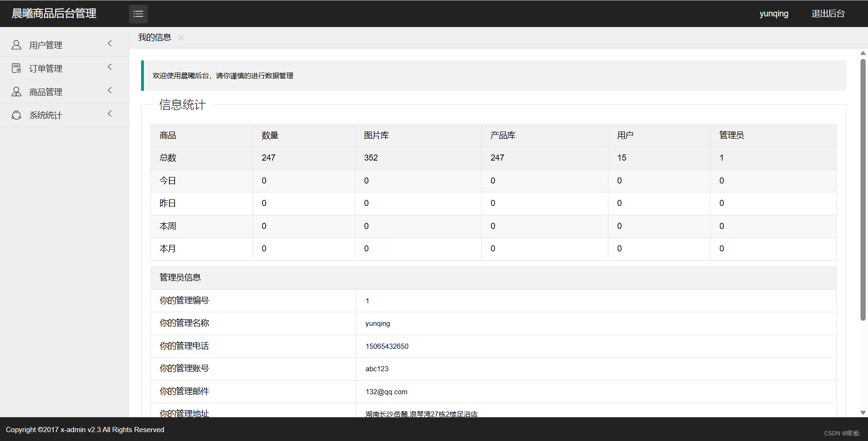
Task: Click the 本月 row label
Action: pyautogui.click(x=168, y=249)
